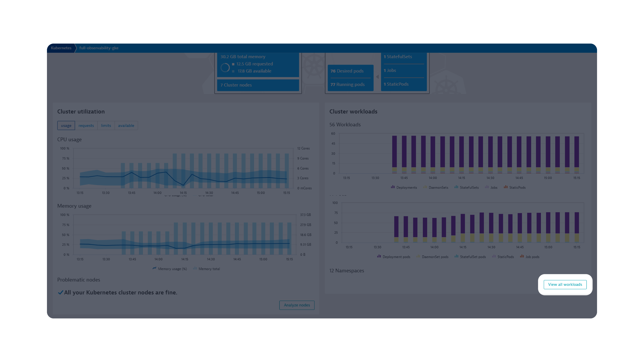Switch to the requests tab
This screenshot has height=362, width=644.
coord(86,125)
